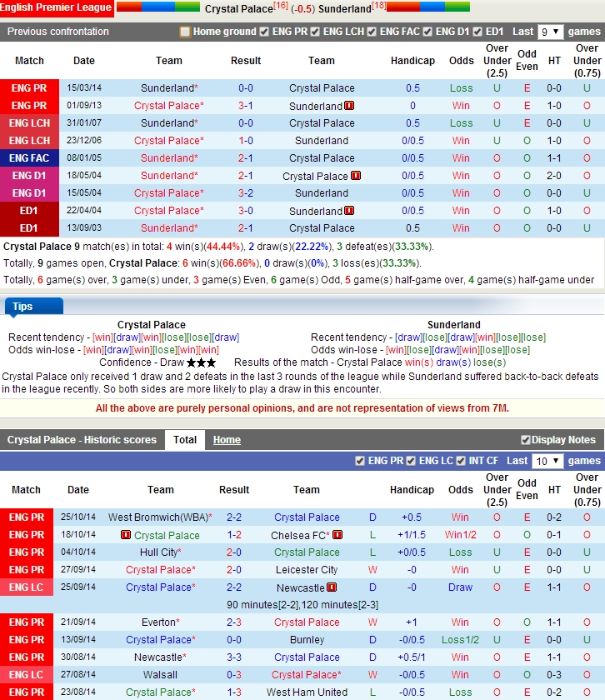The image size is (605, 700).
Task: Click the right red-blue-green color bar
Action: coord(428,7)
